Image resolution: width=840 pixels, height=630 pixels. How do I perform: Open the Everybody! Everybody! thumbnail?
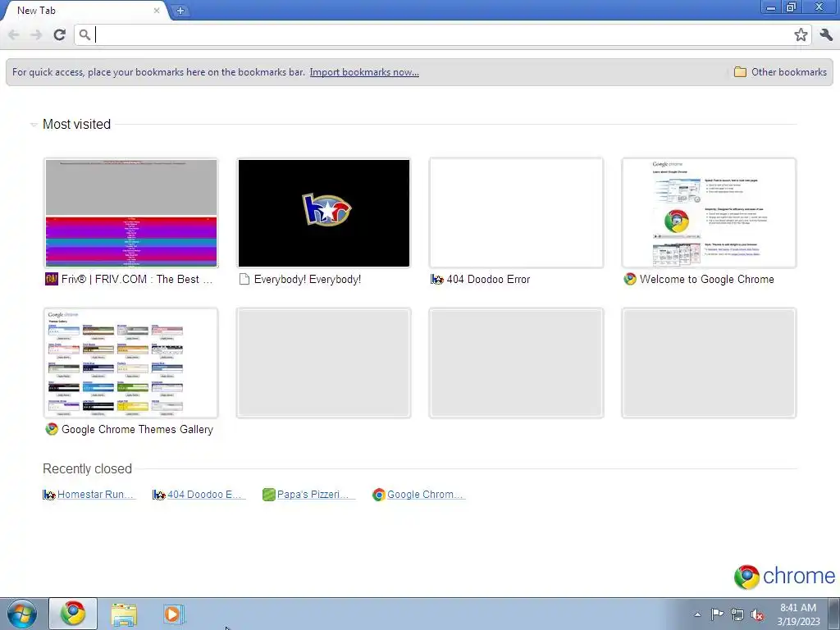(323, 212)
